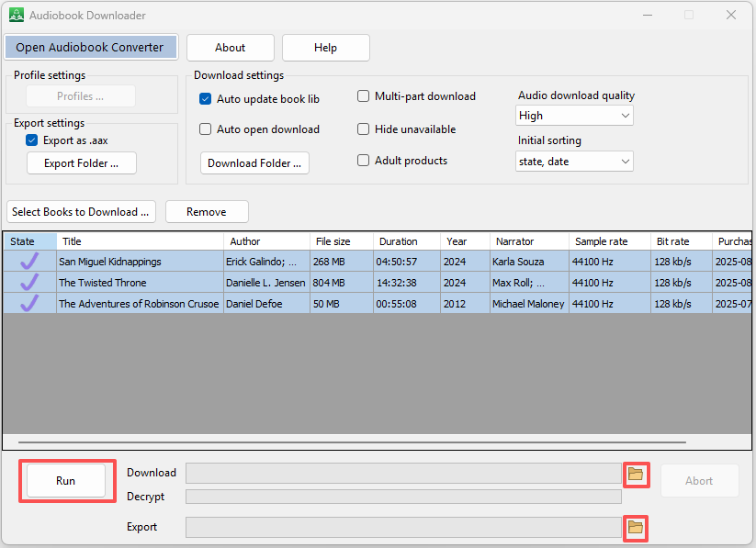The width and height of the screenshot is (756, 548).
Task: Click the Help button
Action: [x=325, y=48]
